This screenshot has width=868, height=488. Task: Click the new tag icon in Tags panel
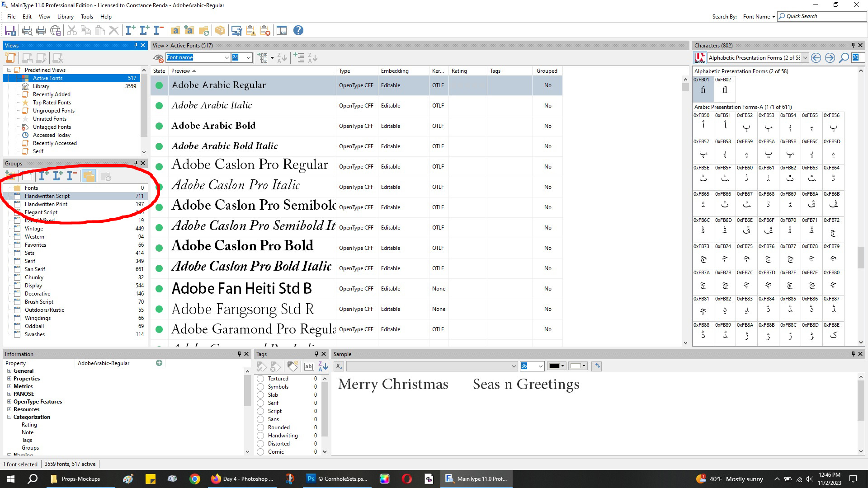292,366
